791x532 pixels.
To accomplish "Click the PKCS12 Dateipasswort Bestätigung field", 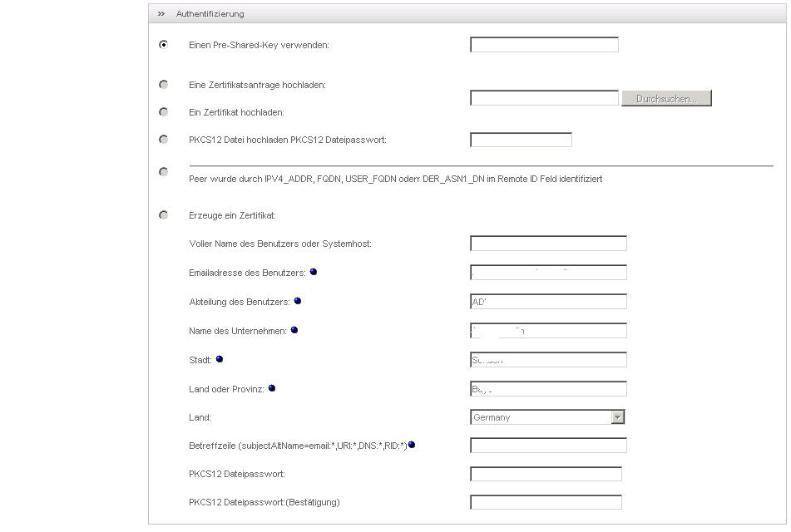I will click(x=546, y=502).
